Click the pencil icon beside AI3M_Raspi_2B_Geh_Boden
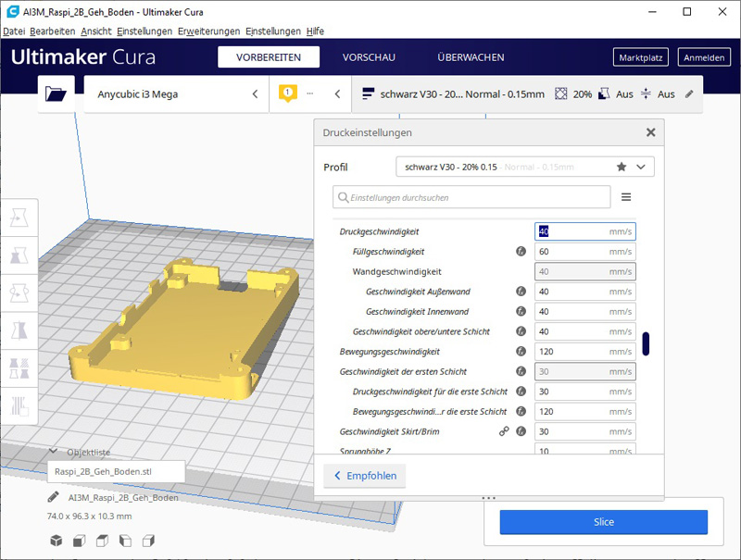This screenshot has height=560, width=741. 54,497
